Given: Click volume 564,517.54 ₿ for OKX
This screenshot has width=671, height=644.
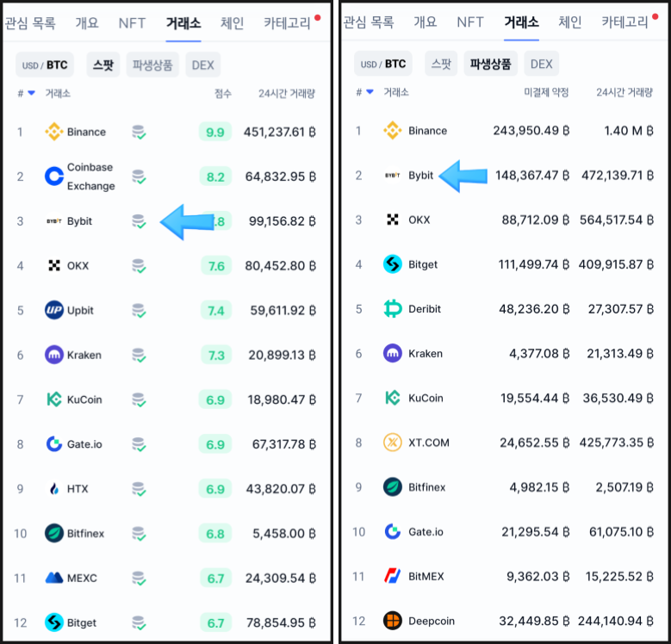Looking at the screenshot, I should coord(617,220).
